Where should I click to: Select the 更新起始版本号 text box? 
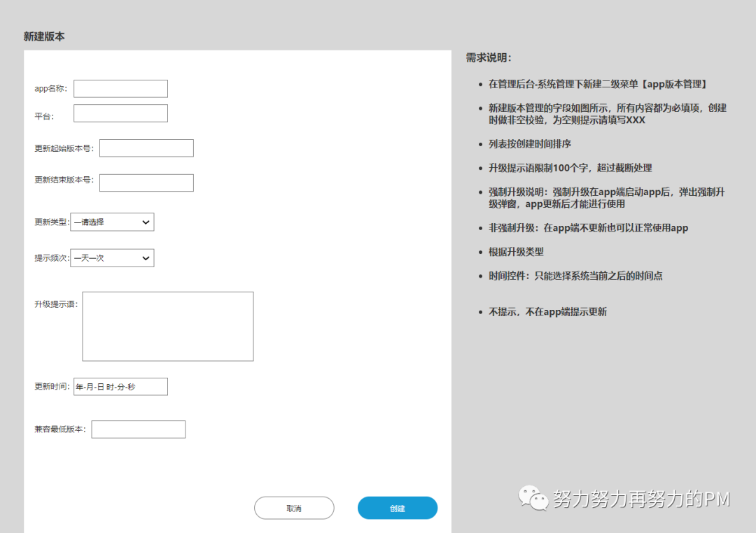[146, 148]
